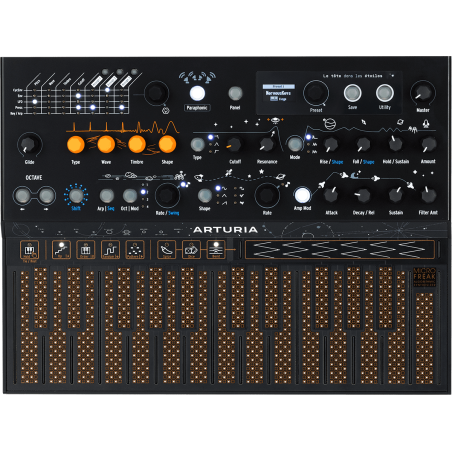The height and width of the screenshot is (452, 452).
Task: Tap the Bend touch icon
Action: tap(216, 250)
